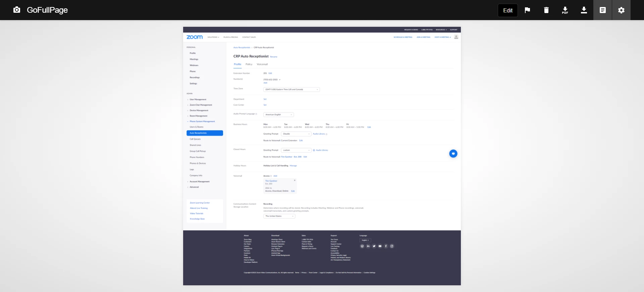Open Contact Sales menu item
The image size is (644, 292).
pyautogui.click(x=249, y=37)
